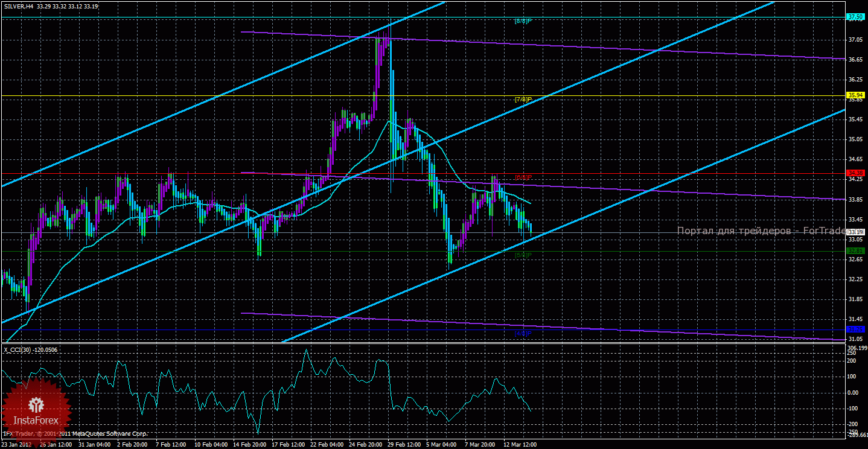The image size is (868, 449).
Task: Click the 33.85 price axis label
Action: point(855,199)
